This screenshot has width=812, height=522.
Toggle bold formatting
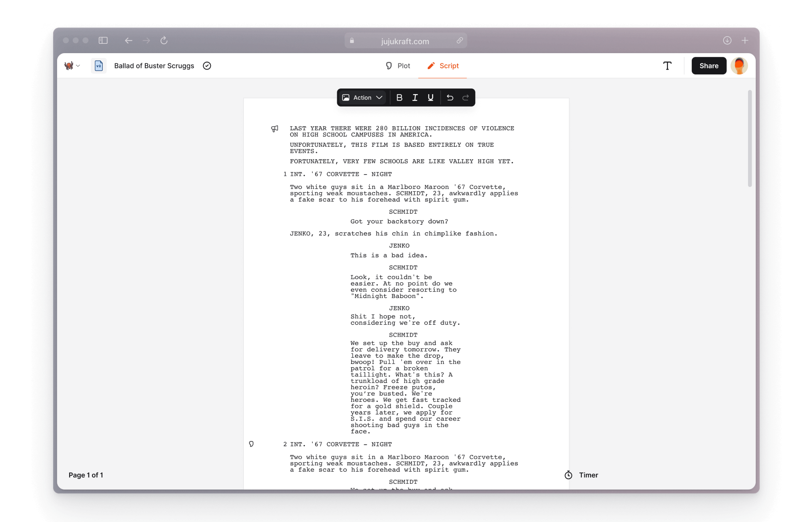[399, 97]
